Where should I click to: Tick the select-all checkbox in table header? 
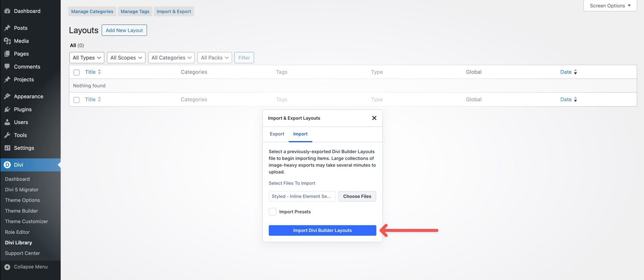click(76, 72)
